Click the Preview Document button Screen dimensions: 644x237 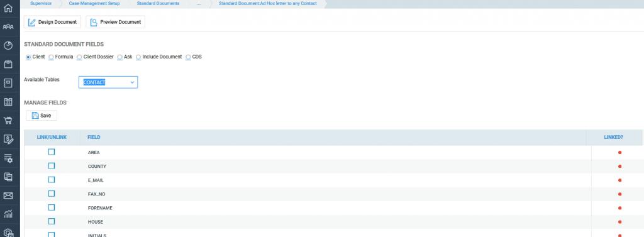(x=116, y=22)
